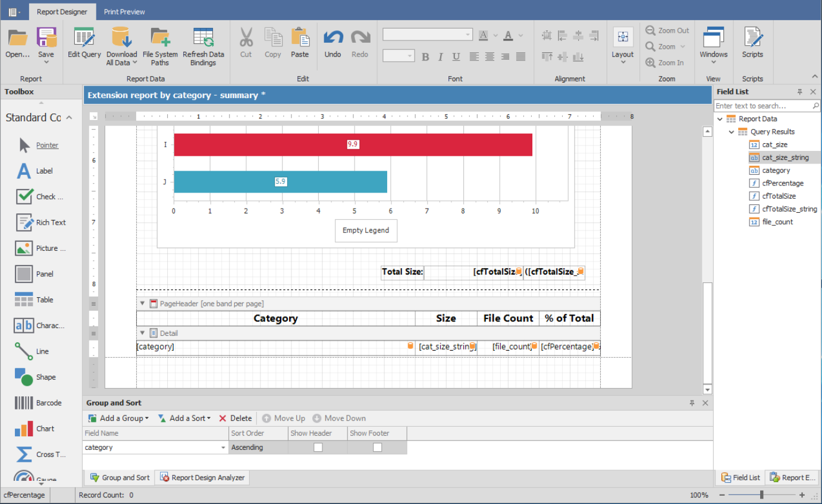Click the Field List search box

click(763, 106)
